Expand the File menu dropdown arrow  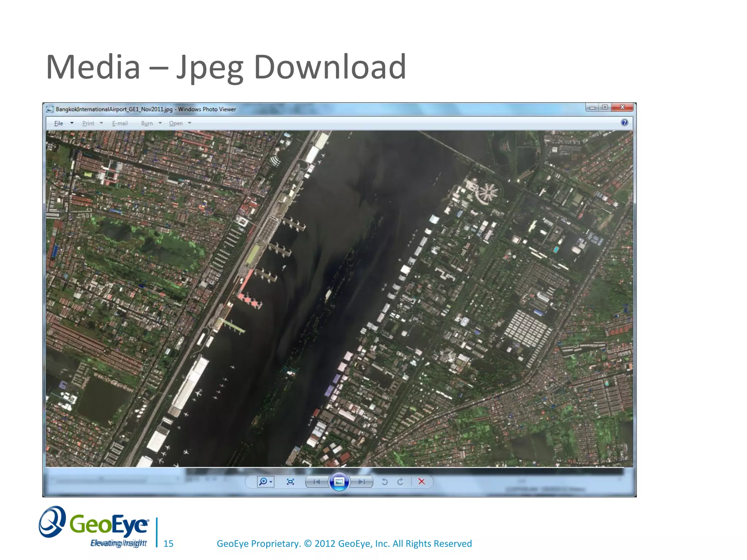[x=72, y=123]
